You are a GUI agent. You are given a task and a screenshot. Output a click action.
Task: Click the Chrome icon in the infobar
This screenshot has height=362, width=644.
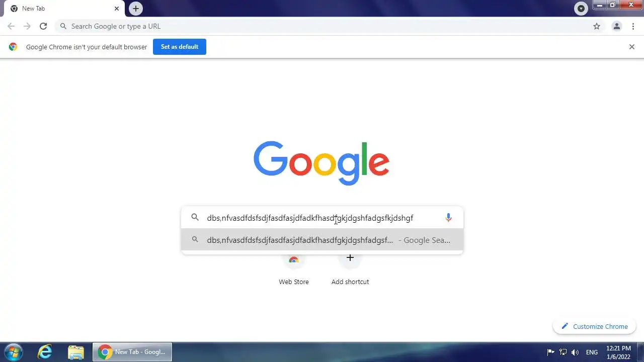(13, 47)
